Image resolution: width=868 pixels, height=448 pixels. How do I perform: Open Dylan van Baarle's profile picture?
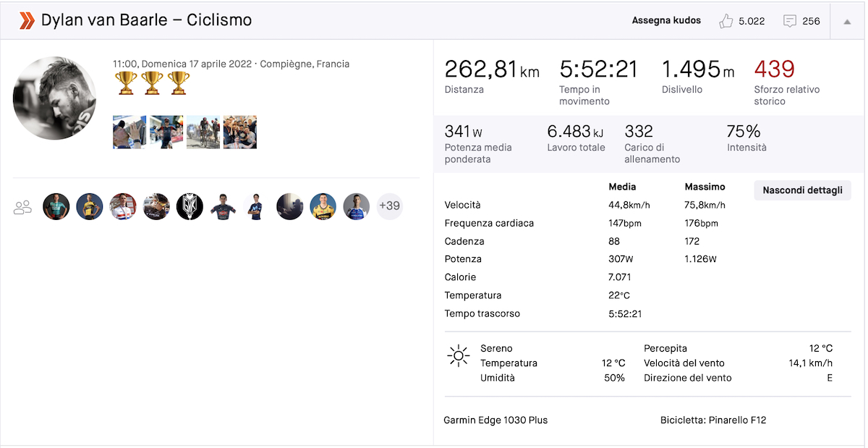coord(55,98)
